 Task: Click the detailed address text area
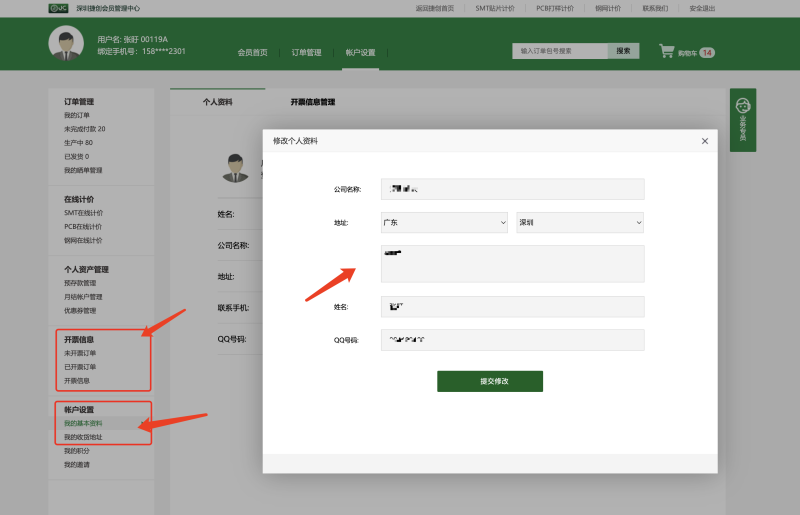tap(512, 264)
